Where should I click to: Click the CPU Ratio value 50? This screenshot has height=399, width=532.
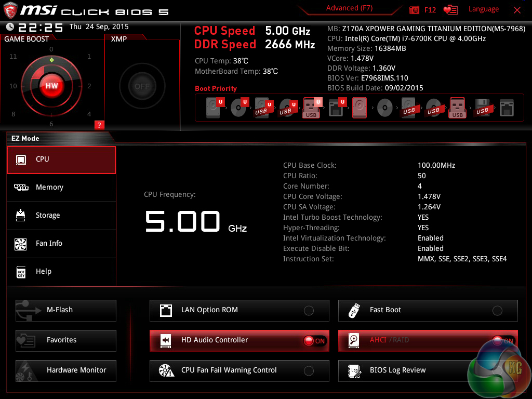point(422,176)
